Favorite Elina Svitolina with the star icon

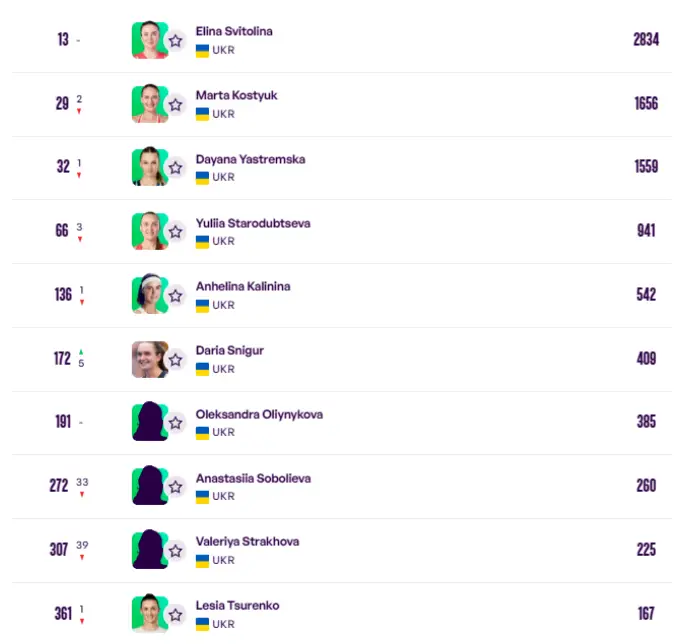click(x=175, y=41)
